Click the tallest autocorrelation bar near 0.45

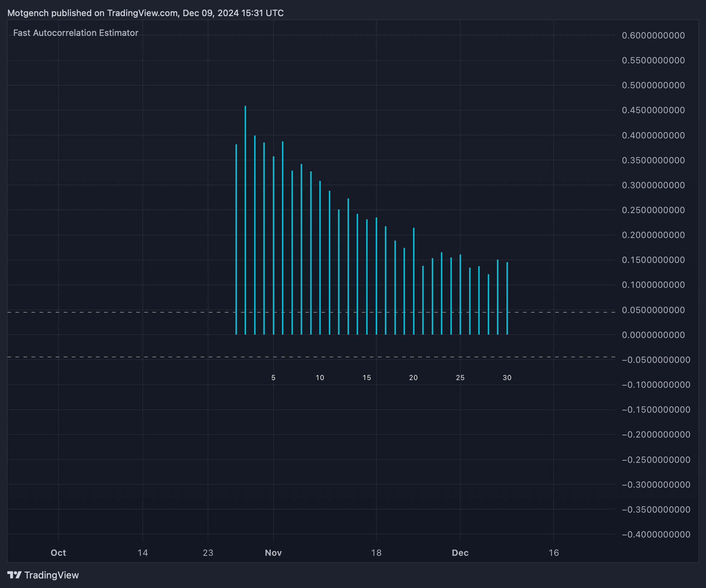(245, 220)
